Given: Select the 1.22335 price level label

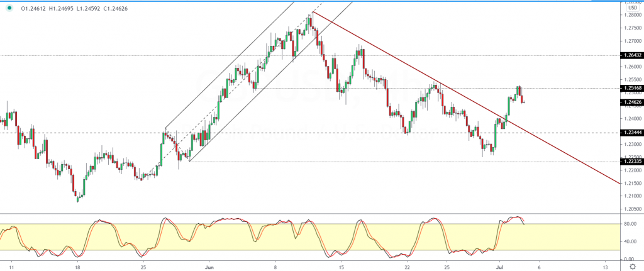Looking at the screenshot, I should (x=632, y=162).
